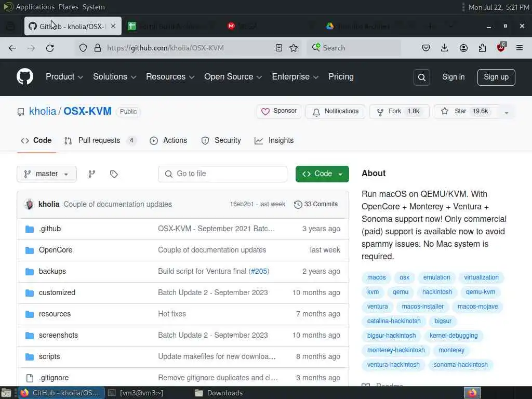Click the Firefox account avatar icon
Image resolution: width=532 pixels, height=399 pixels.
(x=463, y=48)
